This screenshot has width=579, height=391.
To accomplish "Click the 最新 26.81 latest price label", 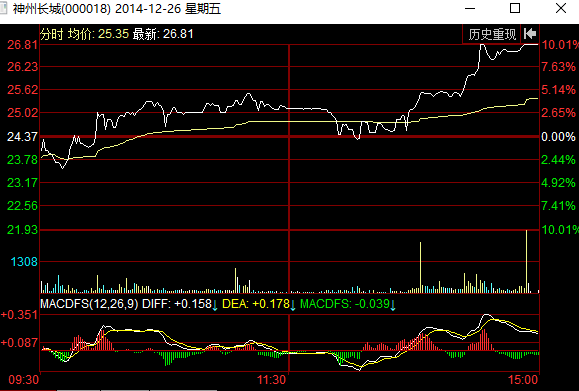I will point(163,34).
